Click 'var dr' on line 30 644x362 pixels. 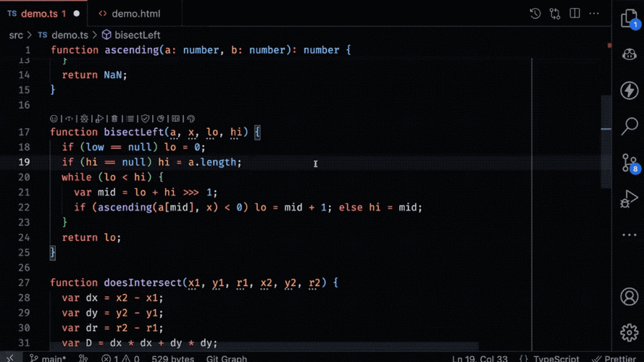tap(80, 328)
